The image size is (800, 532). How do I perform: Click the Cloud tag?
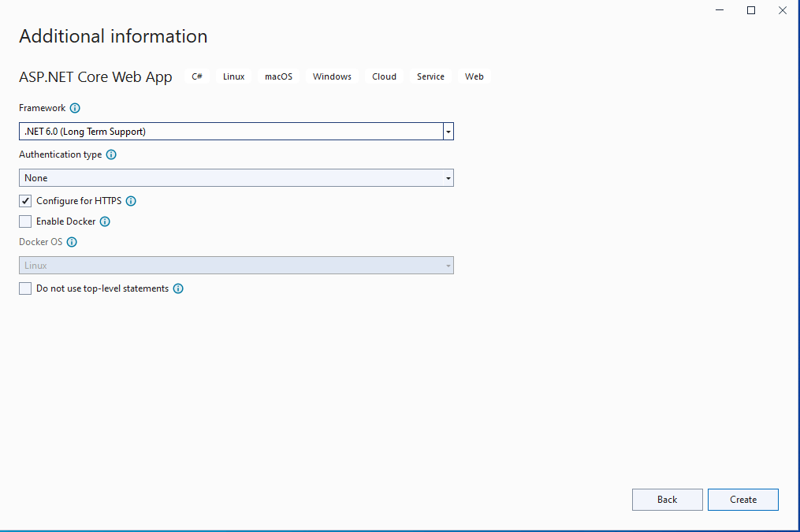(384, 76)
